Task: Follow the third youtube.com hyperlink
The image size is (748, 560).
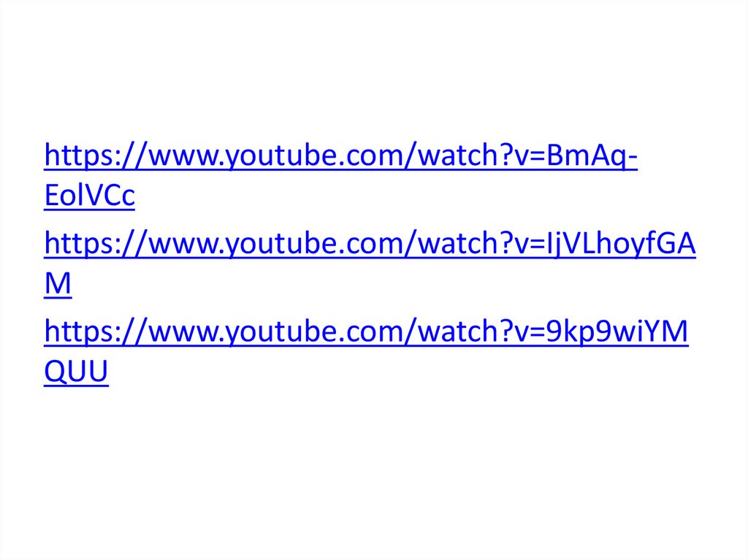Action: 366,332
